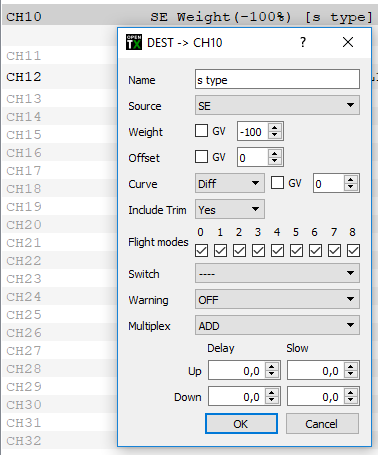The image size is (378, 455).
Task: Click the Weight value field showing -100
Action: (253, 131)
